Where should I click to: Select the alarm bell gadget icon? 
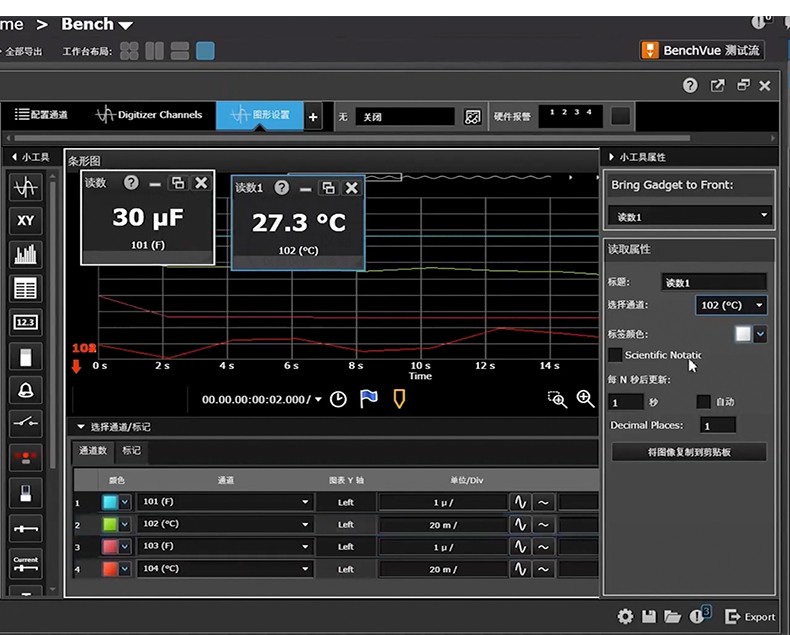pos(25,389)
